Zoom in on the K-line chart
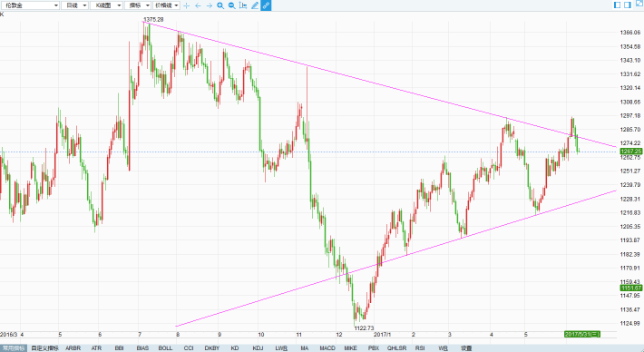This screenshot has height=352, width=644. tap(220, 5)
